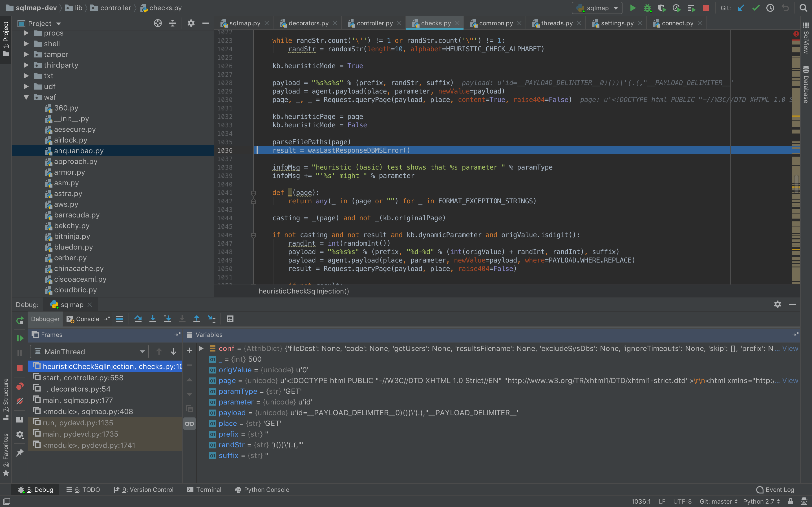812x507 pixels.
Task: Open the Evaluate Expression calculator icon
Action: pyautogui.click(x=230, y=319)
